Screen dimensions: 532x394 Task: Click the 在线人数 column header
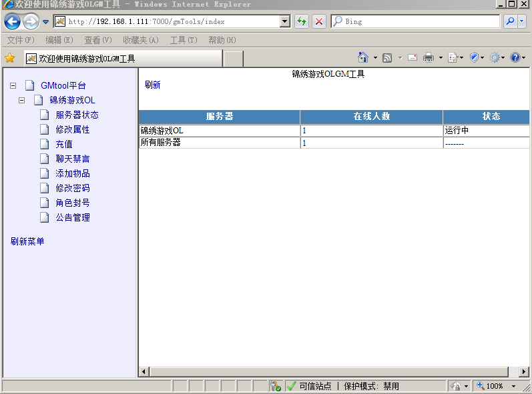[x=372, y=117]
